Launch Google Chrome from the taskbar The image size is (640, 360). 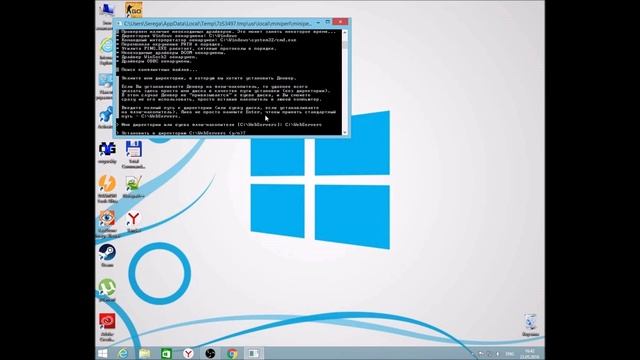coord(232,353)
